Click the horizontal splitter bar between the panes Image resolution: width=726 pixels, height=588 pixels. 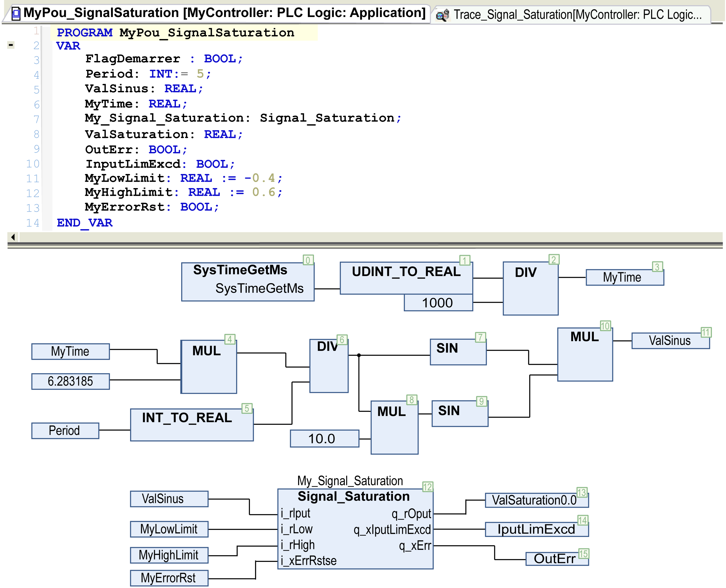[365, 246]
